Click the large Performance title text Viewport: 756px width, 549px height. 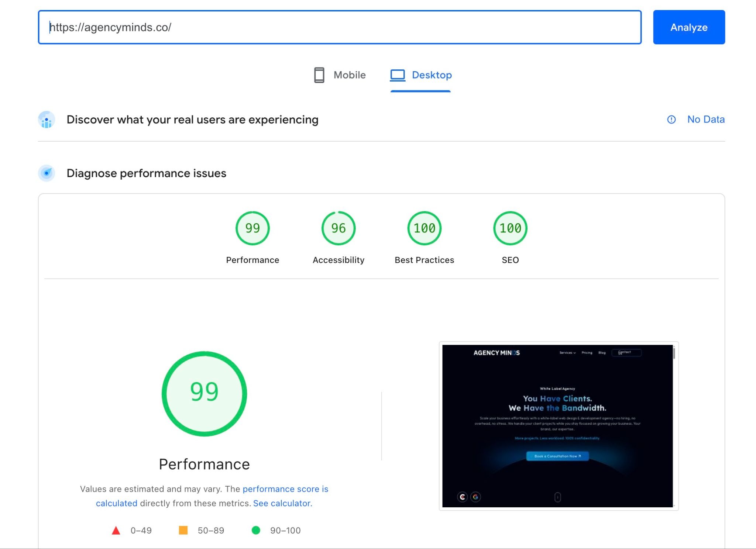coord(204,464)
